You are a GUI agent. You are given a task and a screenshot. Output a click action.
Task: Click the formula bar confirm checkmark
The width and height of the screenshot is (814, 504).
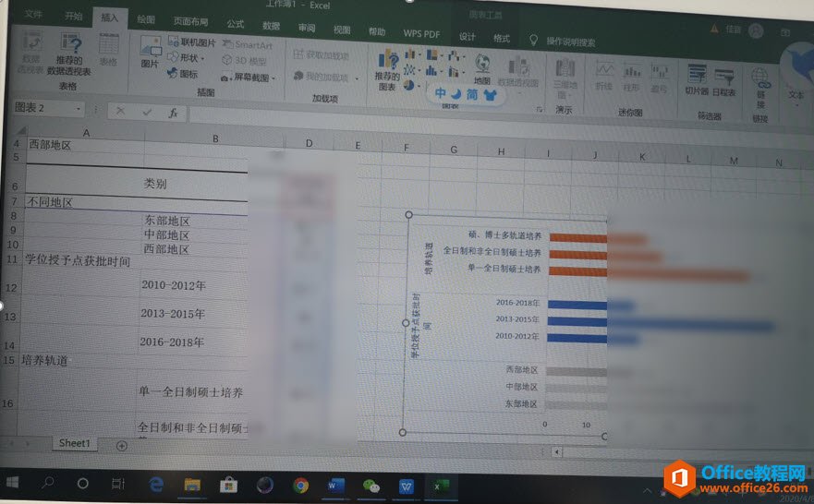147,112
